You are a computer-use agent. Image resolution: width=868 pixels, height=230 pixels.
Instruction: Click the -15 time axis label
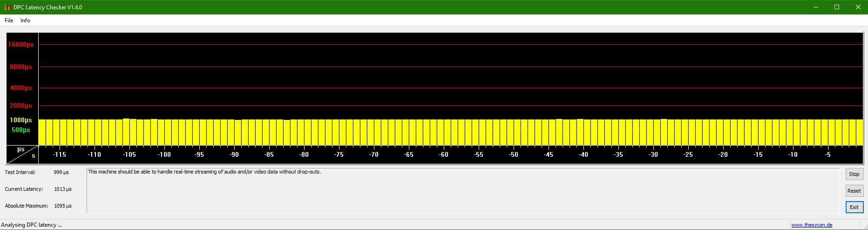tap(758, 154)
